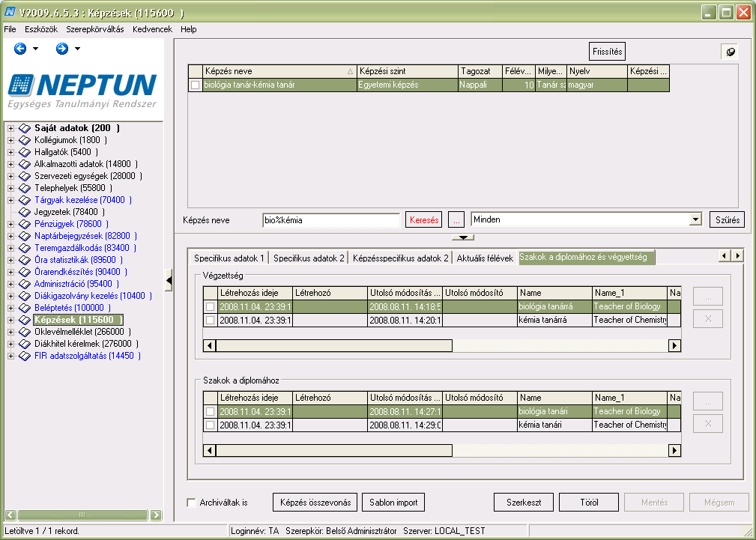Click the pin icon beside Frissítés
Screen dimensions: 756x540
pos(731,52)
